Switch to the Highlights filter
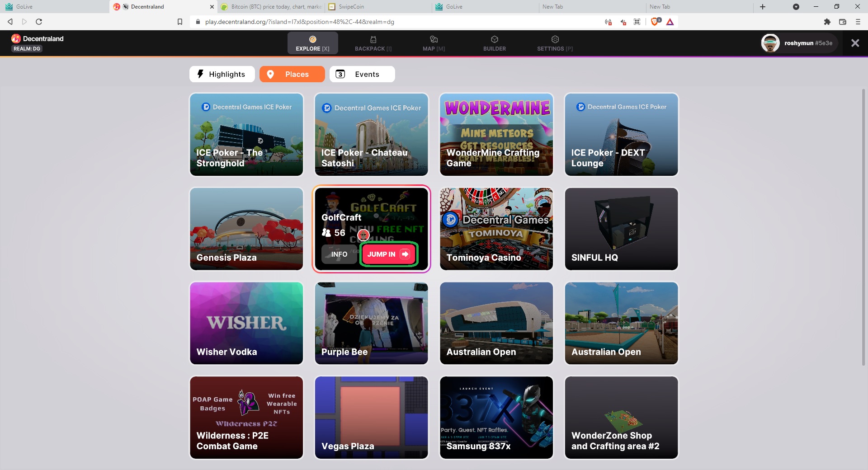868x470 pixels. (222, 74)
